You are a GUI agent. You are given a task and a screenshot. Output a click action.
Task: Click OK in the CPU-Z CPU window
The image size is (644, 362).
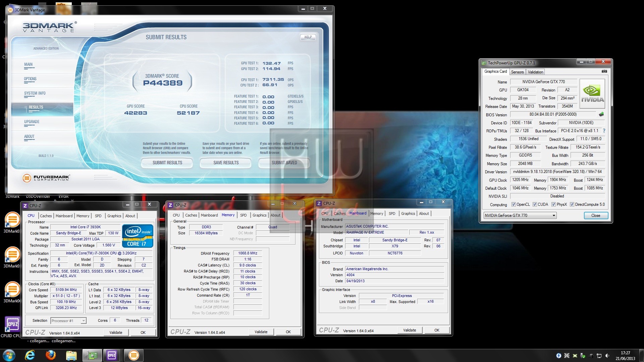(x=143, y=333)
